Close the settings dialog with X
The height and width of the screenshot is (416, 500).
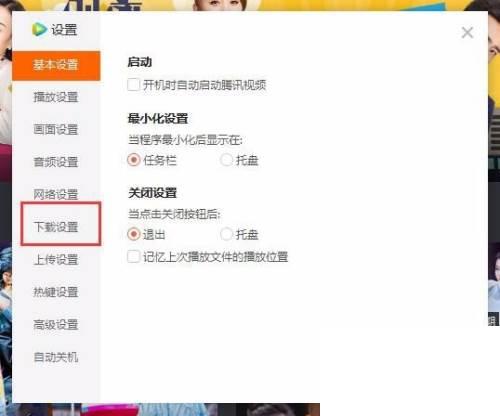467,33
